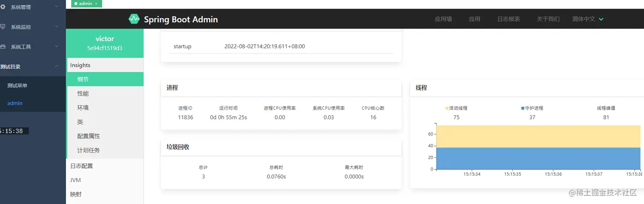Image resolution: width=644 pixels, height=204 pixels.
Task: Open the 简体中文 language dropdown
Action: (588, 19)
